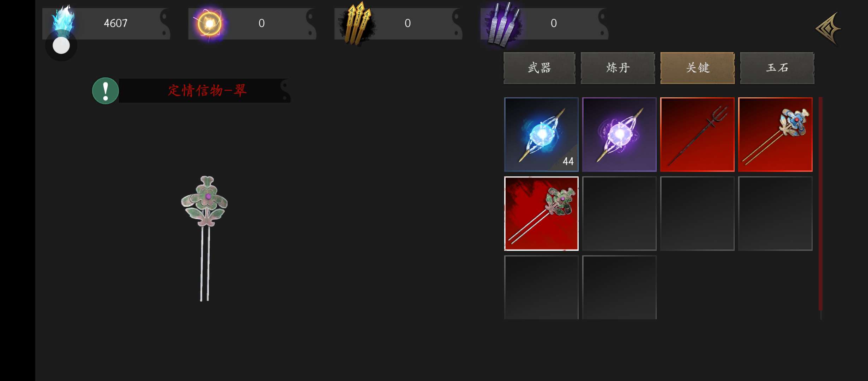This screenshot has height=381, width=868.
Task: Switch to the 炼丹 tab
Action: [618, 68]
